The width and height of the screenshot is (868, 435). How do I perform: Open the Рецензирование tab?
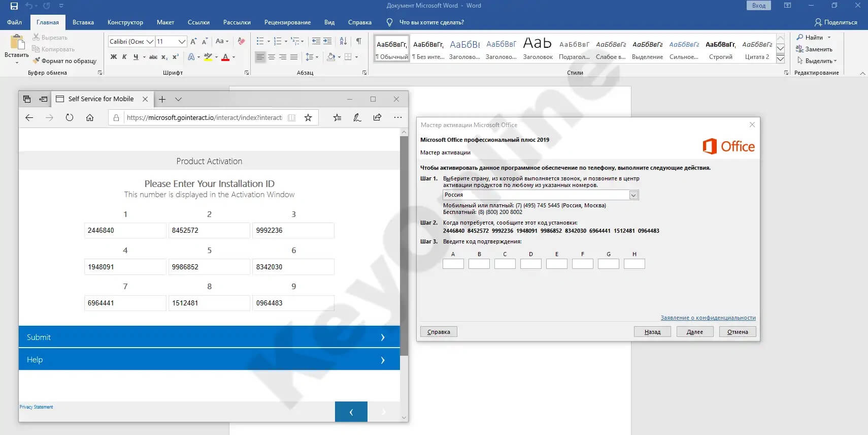point(287,22)
